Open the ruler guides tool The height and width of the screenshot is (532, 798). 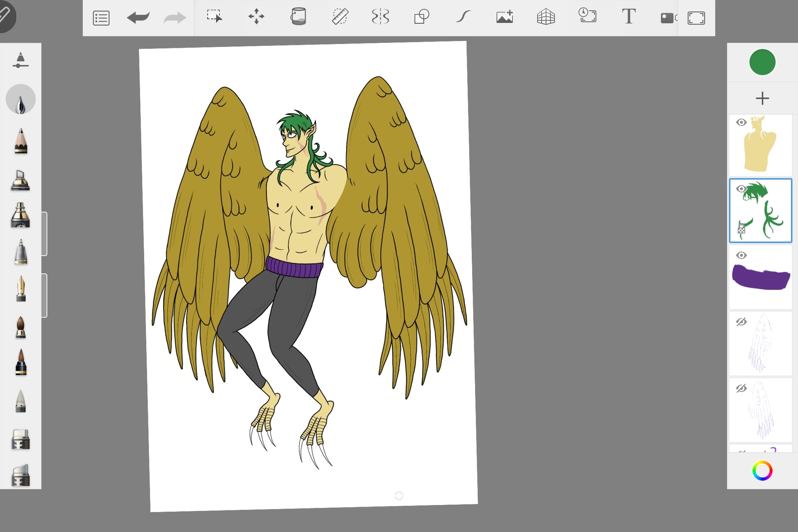point(340,17)
